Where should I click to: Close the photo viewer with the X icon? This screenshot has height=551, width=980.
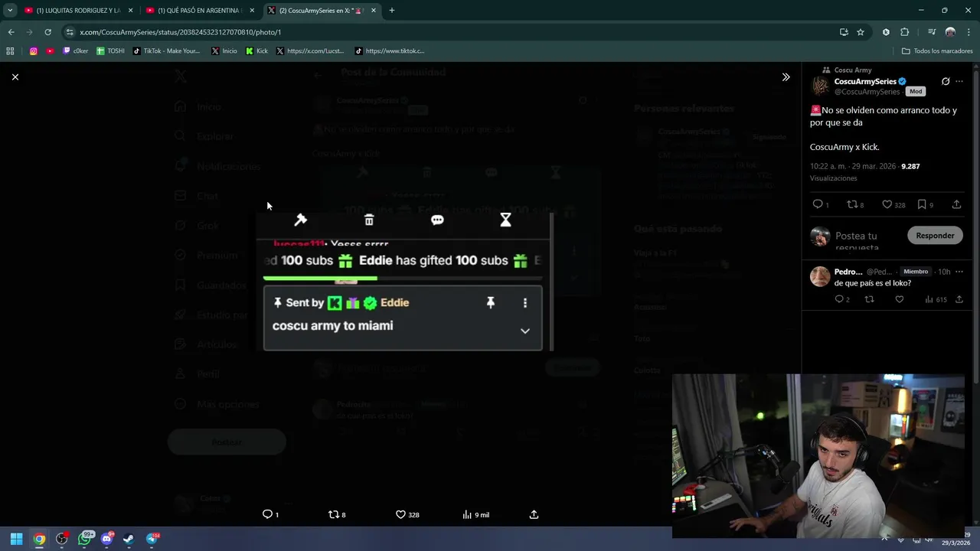15,77
